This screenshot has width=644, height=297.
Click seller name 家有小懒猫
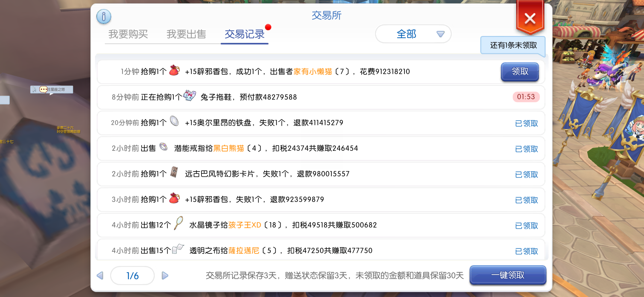coord(313,72)
